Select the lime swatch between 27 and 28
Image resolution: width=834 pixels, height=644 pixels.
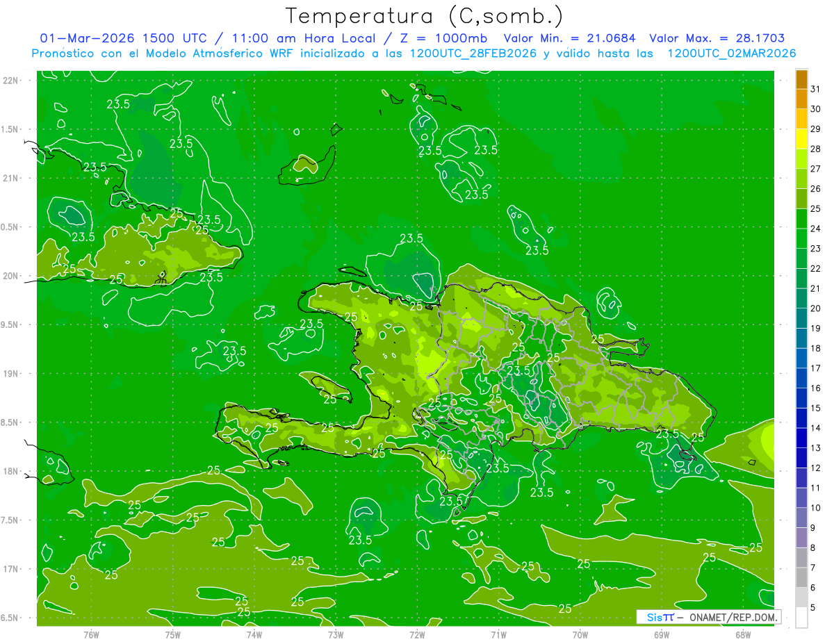pyautogui.click(x=801, y=158)
